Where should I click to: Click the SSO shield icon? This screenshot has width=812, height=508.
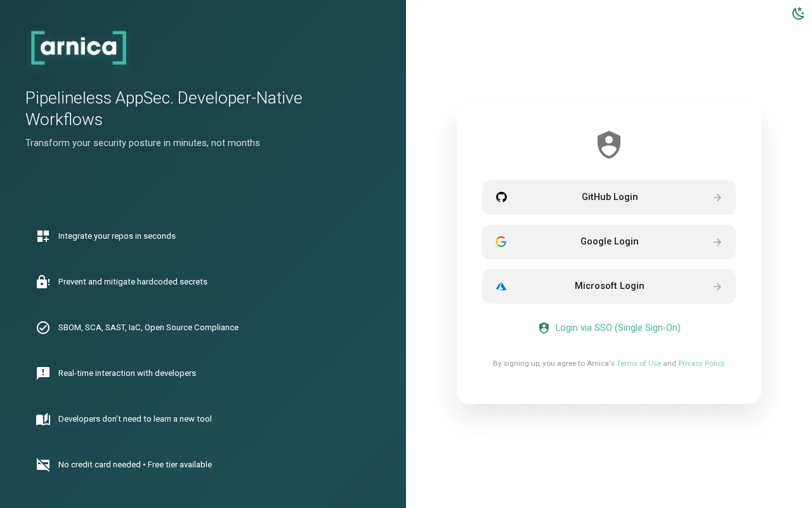[x=544, y=328]
